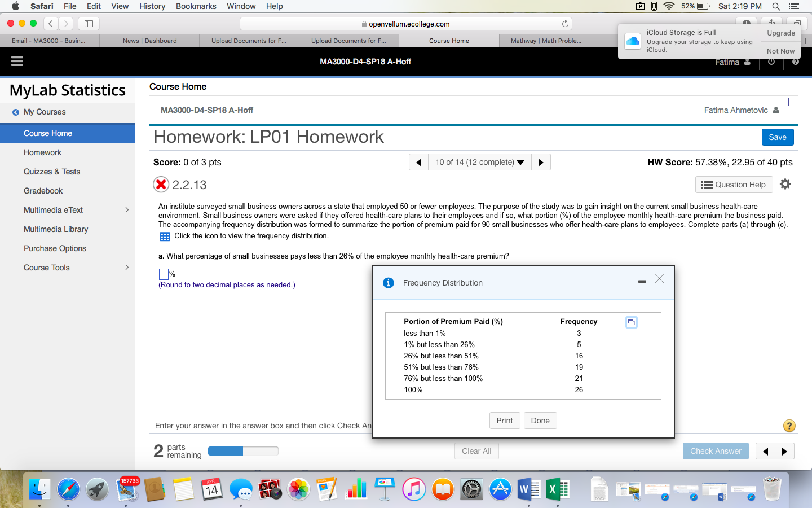The image size is (812, 508).
Task: Click the parts remaining progress bar
Action: point(243,451)
